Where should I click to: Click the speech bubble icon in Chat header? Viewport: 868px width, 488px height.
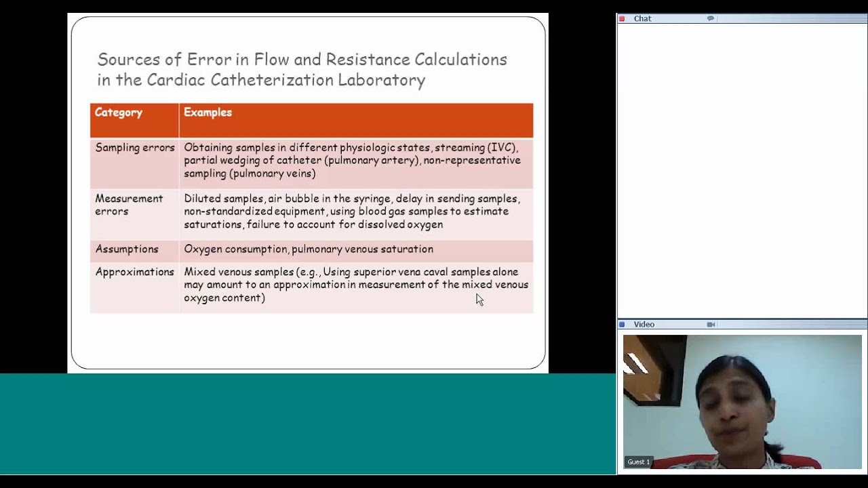711,19
